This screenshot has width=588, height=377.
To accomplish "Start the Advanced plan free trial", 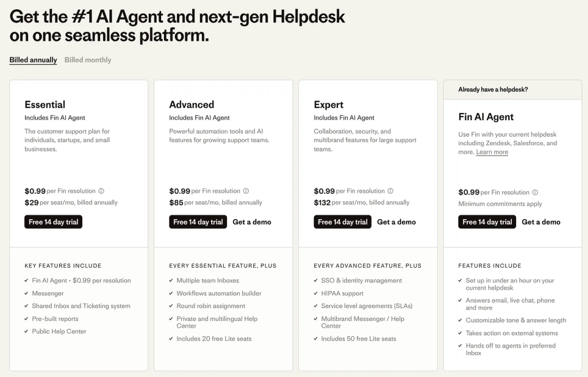I will 198,221.
